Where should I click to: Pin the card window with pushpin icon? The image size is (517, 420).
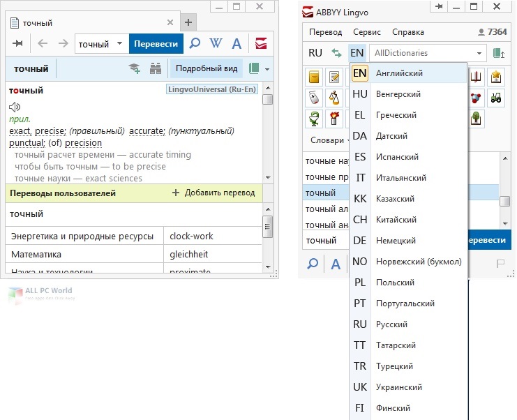click(x=17, y=43)
